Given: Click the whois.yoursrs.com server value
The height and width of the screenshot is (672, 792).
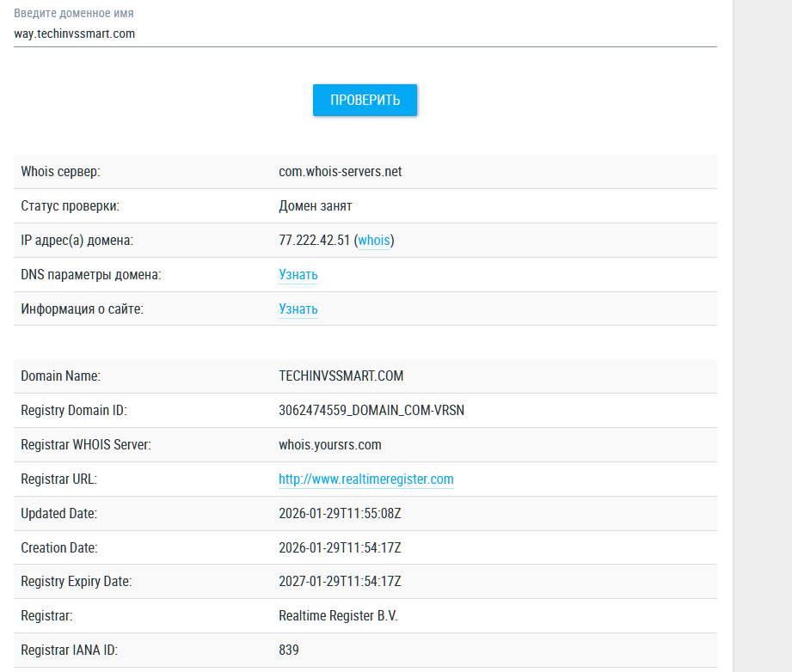Looking at the screenshot, I should (x=329, y=445).
